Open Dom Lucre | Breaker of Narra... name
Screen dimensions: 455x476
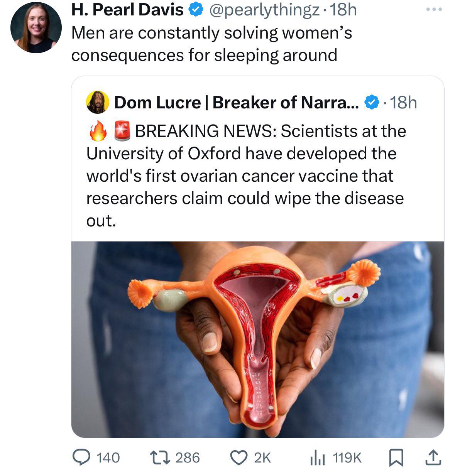237,103
